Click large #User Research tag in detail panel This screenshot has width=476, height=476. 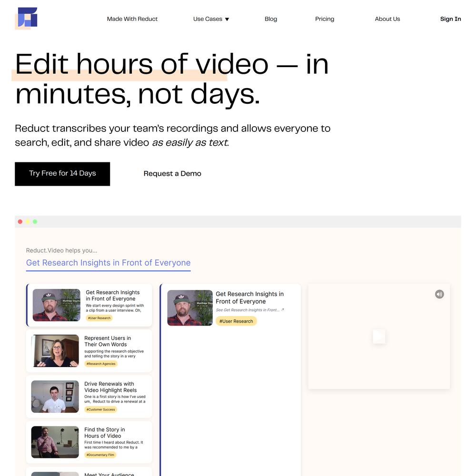click(x=236, y=321)
